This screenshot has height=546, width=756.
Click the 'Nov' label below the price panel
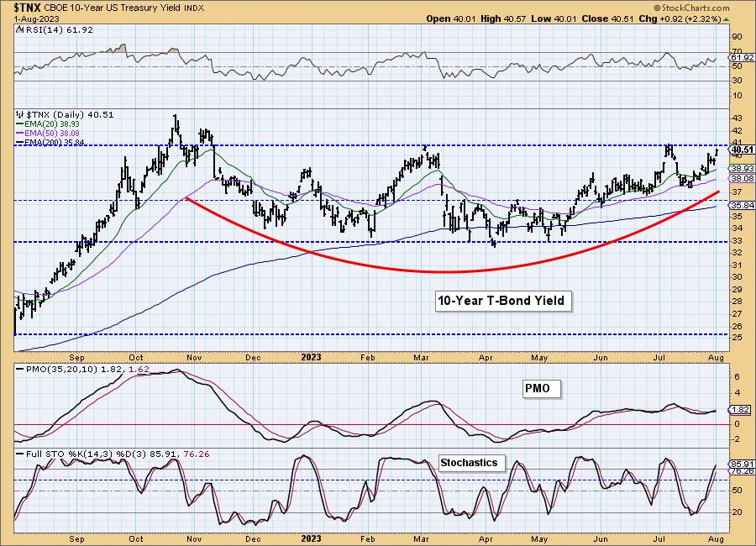(194, 357)
